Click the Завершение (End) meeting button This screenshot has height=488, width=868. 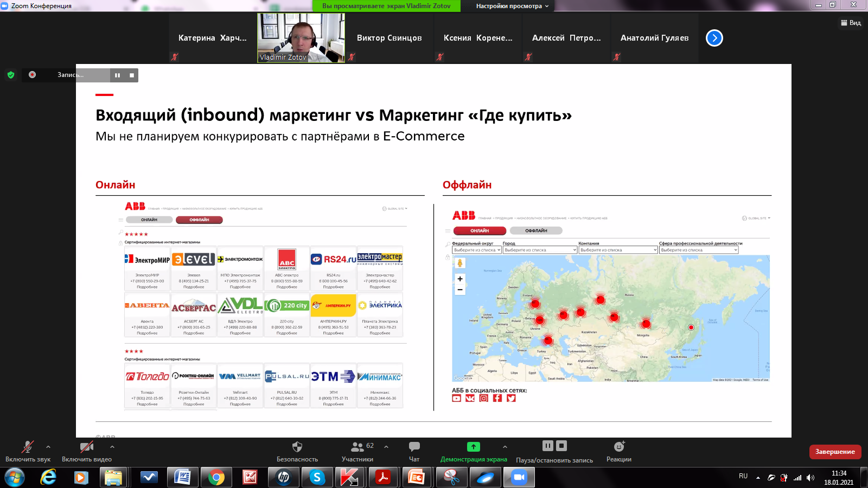tap(835, 452)
